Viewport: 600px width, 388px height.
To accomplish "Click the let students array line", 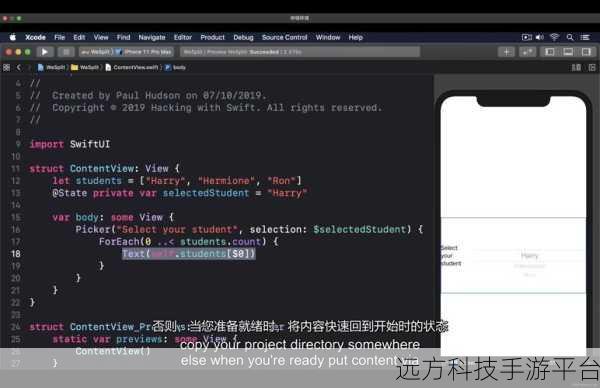I will pos(177,181).
